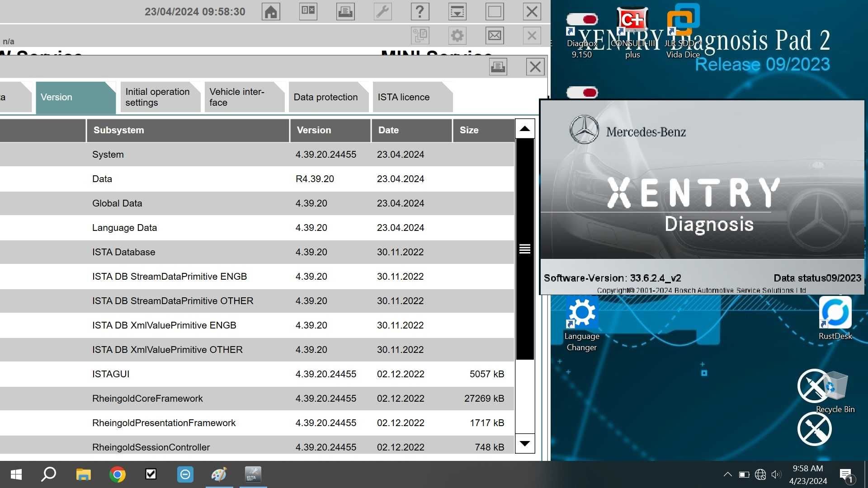Click the wrench-screwdriver circle icon below Recycle Bin
The image size is (868, 488).
point(815,429)
